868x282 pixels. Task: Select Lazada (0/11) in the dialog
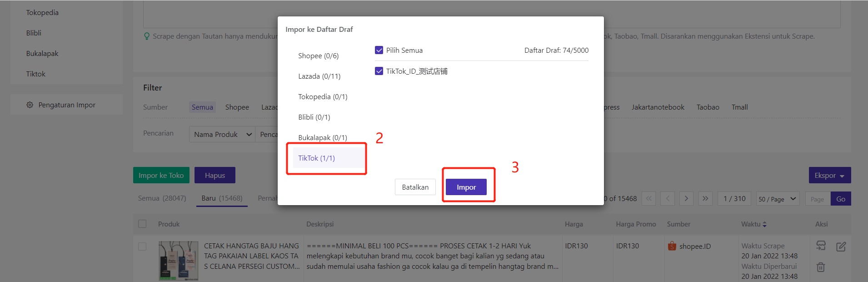[319, 76]
